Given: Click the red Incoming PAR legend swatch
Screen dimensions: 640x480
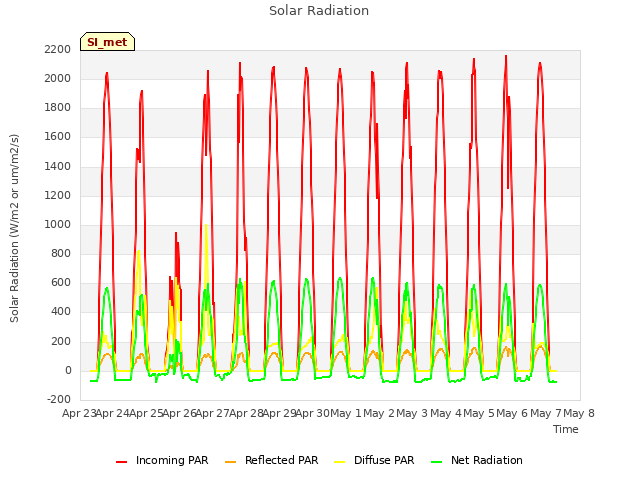Looking at the screenshot, I should (x=122, y=462).
